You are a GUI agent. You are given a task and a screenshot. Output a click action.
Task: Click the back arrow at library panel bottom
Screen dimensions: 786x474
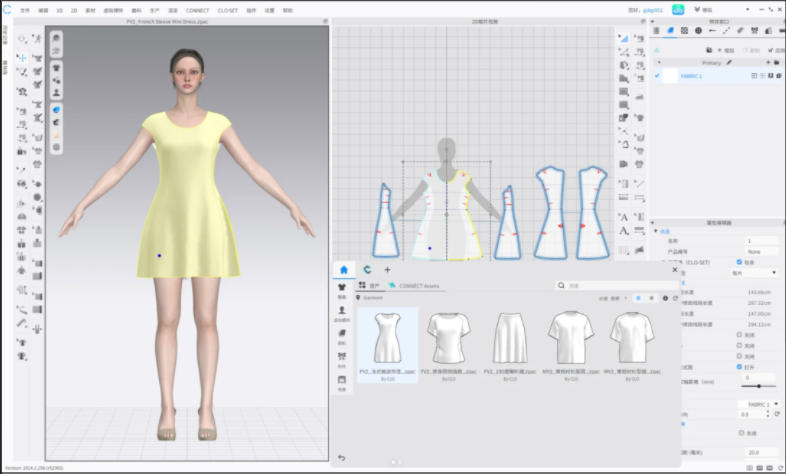pyautogui.click(x=342, y=457)
